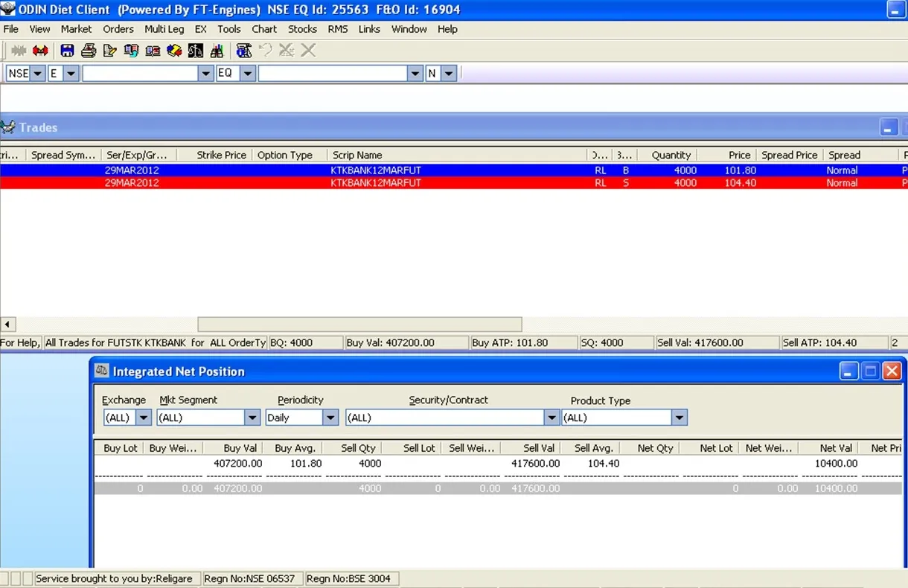Click the Option Type column header
The width and height of the screenshot is (908, 588).
pyautogui.click(x=290, y=155)
